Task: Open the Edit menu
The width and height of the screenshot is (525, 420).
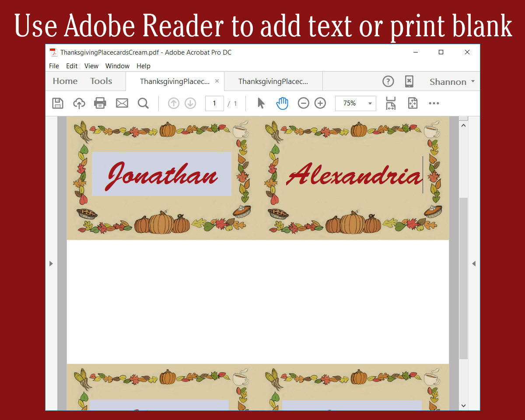Action: pyautogui.click(x=72, y=66)
